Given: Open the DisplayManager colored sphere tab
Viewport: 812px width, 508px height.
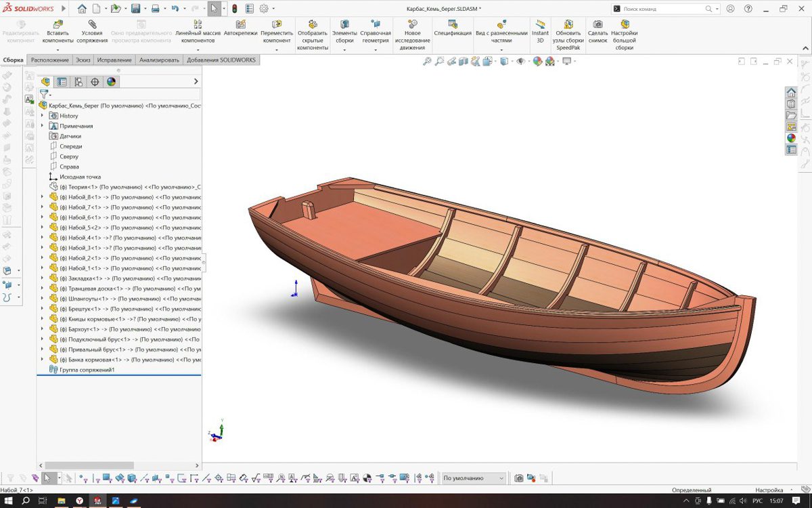Looking at the screenshot, I should coord(111,82).
